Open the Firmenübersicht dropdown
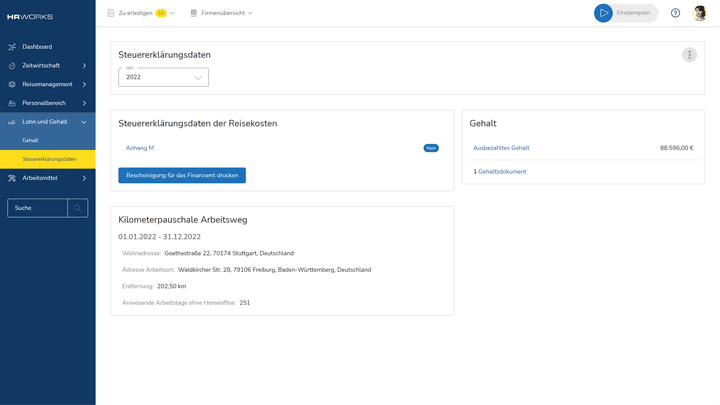Image resolution: width=720 pixels, height=405 pixels. tap(221, 13)
